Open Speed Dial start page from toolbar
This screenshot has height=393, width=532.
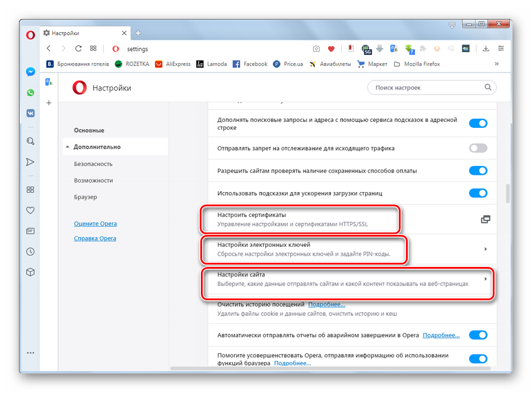93,49
